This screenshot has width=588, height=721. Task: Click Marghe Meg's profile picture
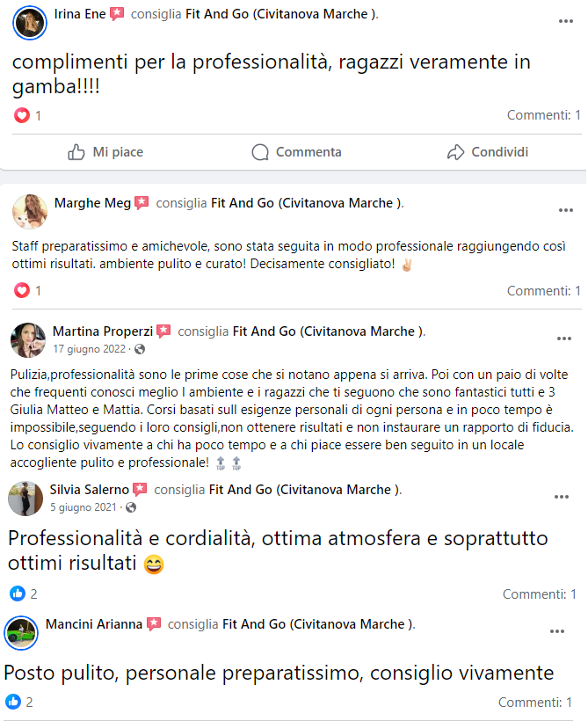(30, 212)
